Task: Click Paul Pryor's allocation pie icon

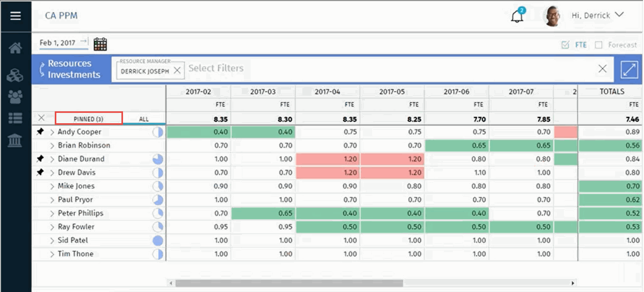Action: coord(158,200)
